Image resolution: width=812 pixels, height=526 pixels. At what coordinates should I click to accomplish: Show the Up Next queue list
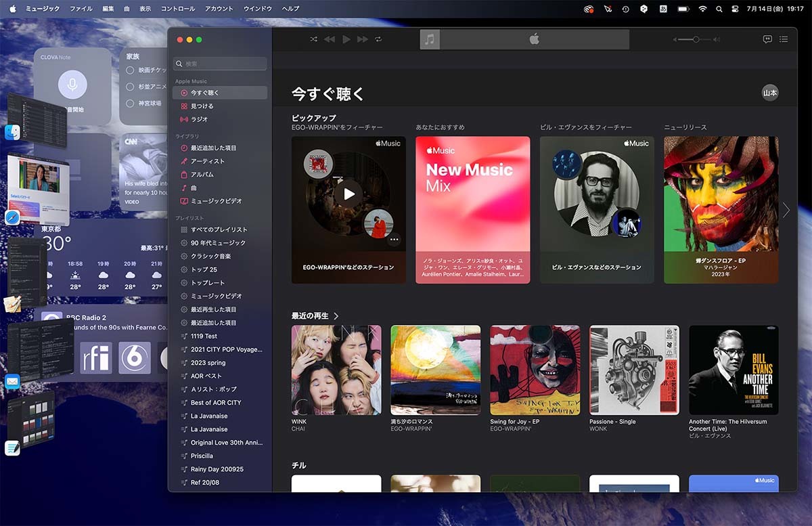tap(784, 39)
